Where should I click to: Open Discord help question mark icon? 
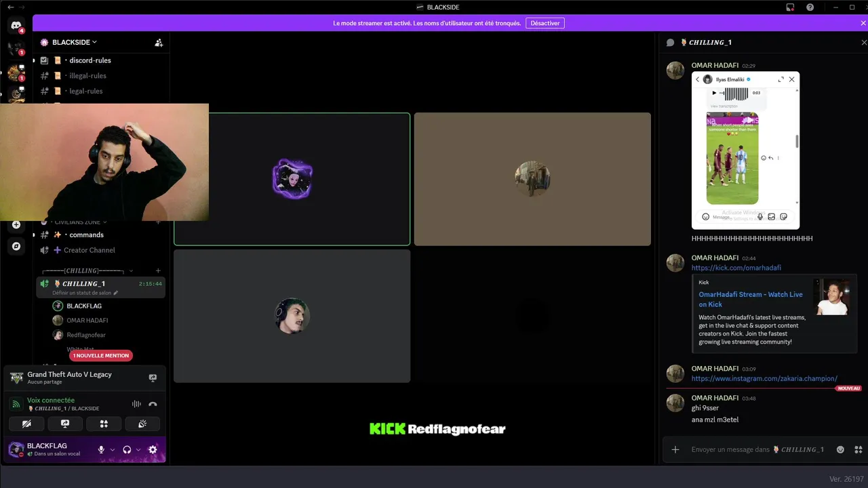pos(810,7)
